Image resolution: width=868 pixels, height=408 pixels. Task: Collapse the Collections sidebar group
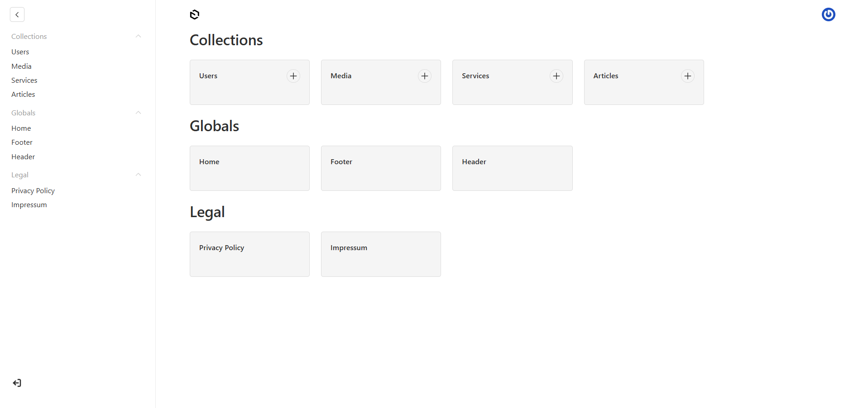[x=139, y=36]
